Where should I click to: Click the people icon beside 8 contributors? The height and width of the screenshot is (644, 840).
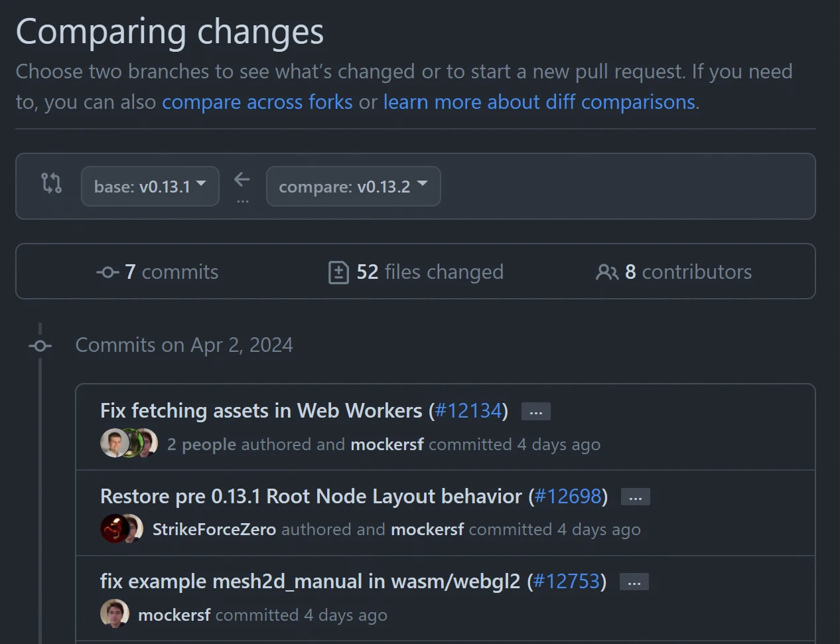[606, 272]
